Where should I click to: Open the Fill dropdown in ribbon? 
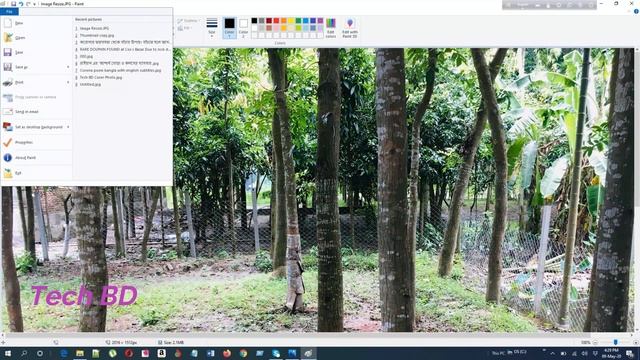pos(185,28)
